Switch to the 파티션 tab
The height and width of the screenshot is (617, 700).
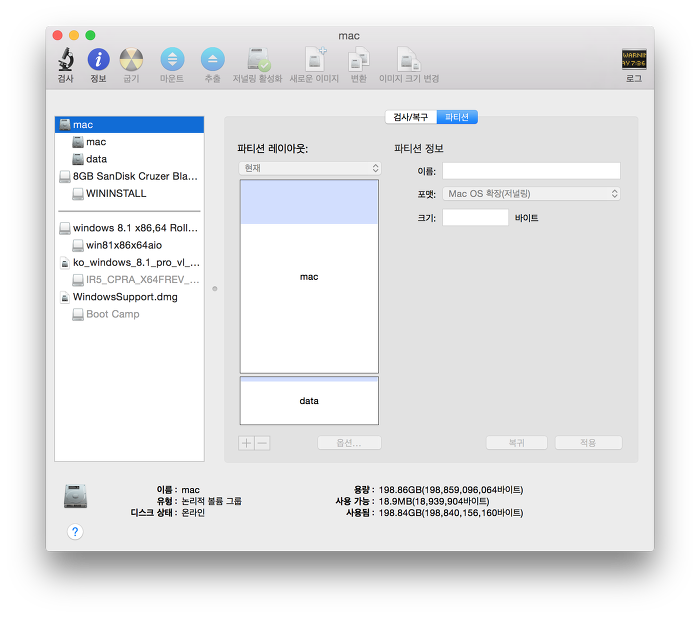click(x=457, y=117)
